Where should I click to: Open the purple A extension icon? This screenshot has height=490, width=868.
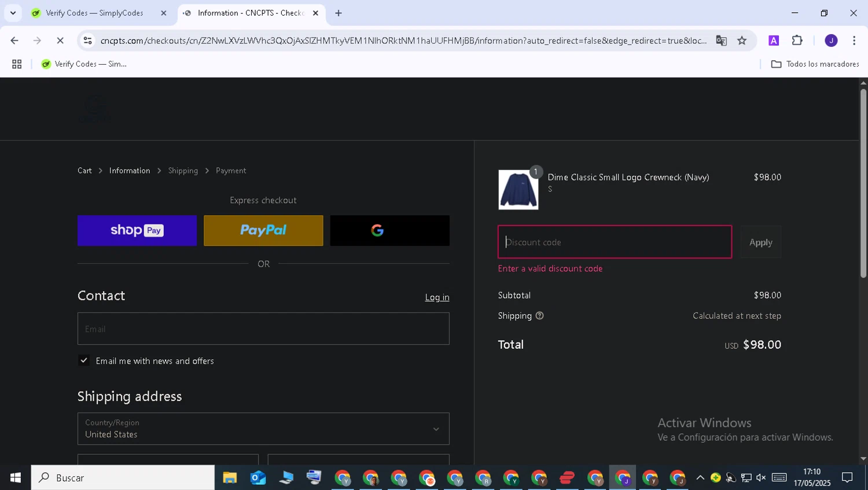coord(774,40)
